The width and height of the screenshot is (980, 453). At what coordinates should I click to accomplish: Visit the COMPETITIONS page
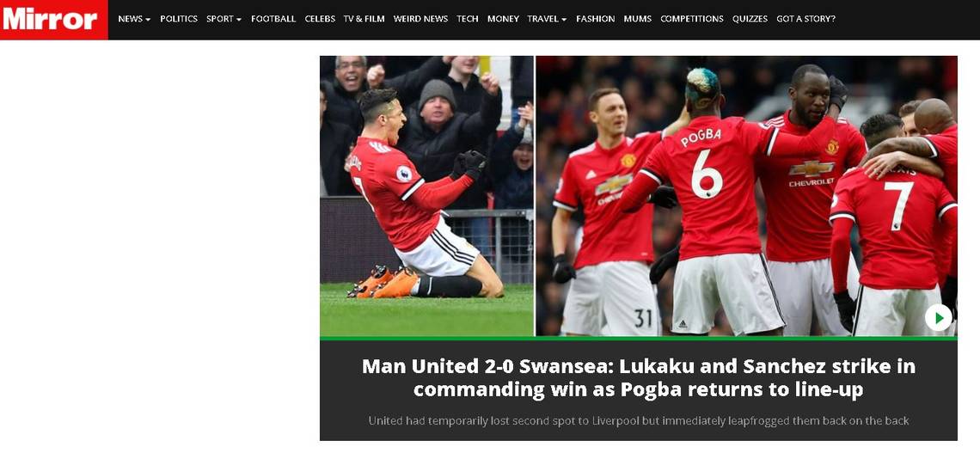pyautogui.click(x=692, y=19)
